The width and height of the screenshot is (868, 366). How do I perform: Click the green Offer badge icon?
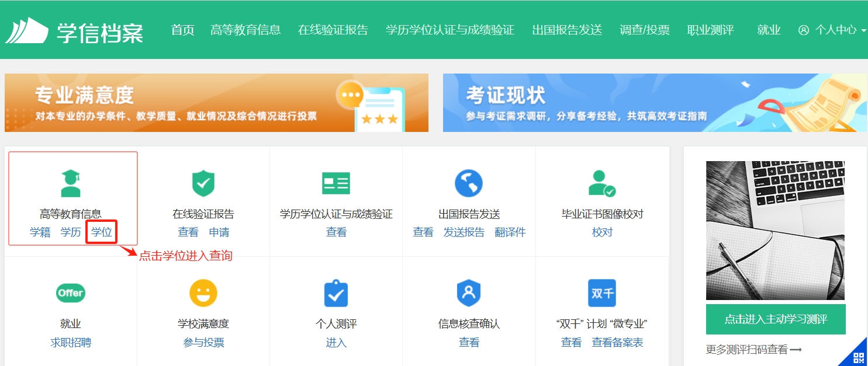71,293
